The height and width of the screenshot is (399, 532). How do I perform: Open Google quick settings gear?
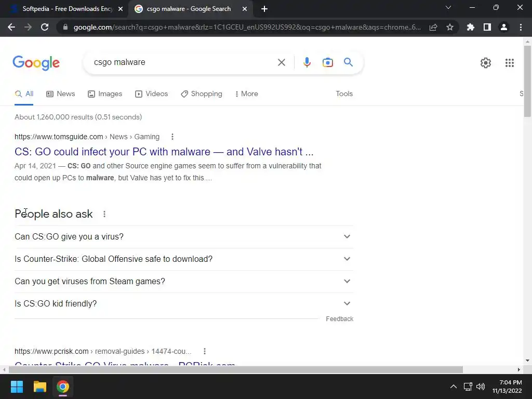[486, 63]
